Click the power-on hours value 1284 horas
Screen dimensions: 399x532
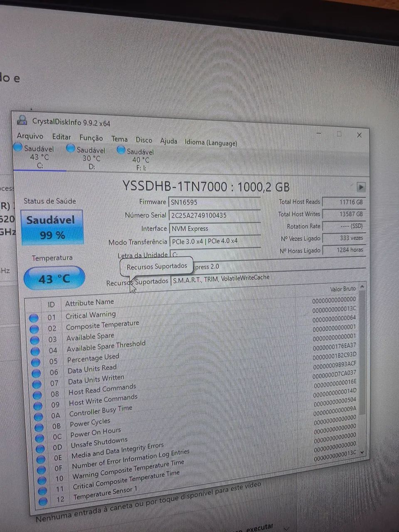(345, 250)
